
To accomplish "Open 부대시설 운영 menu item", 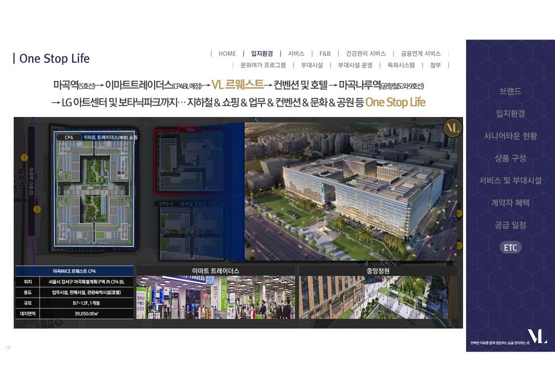I will [x=355, y=65].
